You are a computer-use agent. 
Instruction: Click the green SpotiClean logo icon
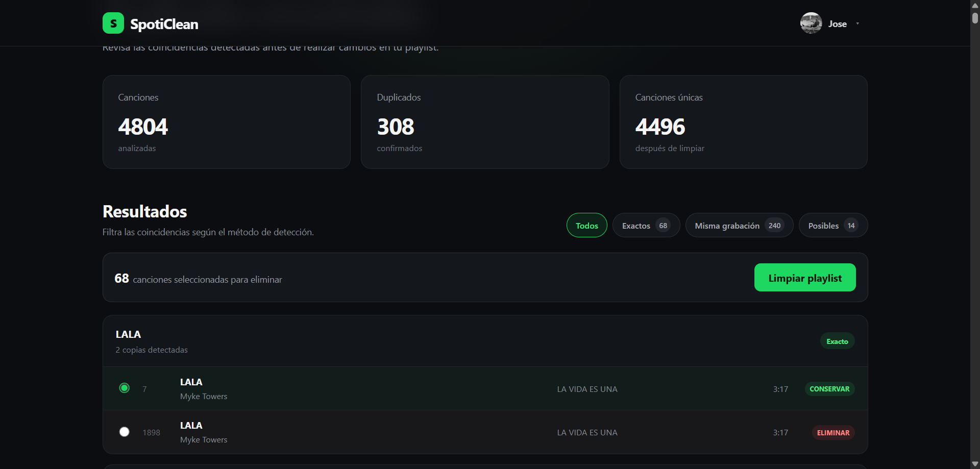[113, 23]
